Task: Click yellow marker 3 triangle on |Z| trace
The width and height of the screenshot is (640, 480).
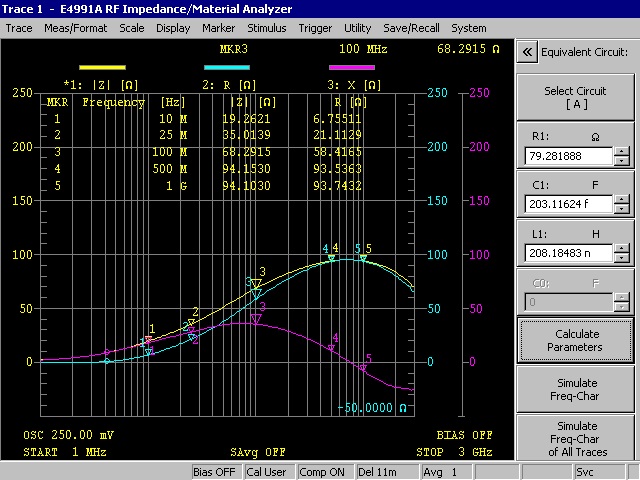Action: 256,284
